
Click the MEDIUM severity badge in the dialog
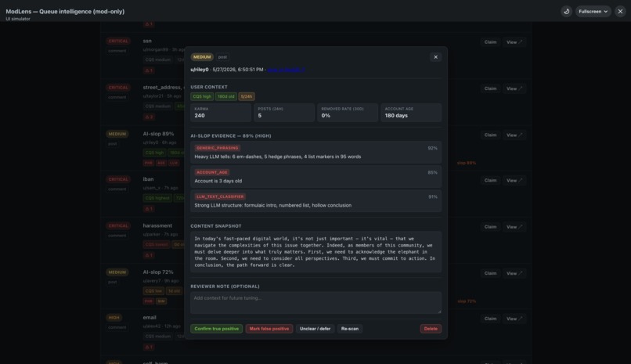click(202, 57)
